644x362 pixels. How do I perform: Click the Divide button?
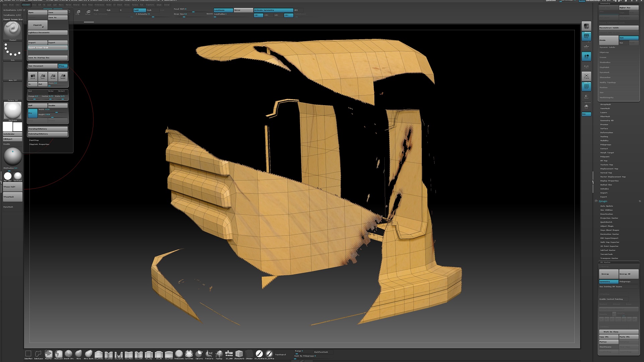click(609, 40)
